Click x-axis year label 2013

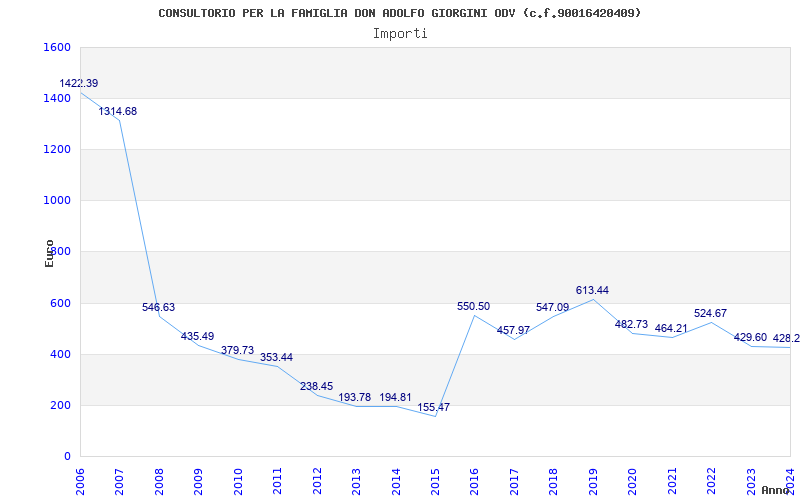click(x=356, y=482)
